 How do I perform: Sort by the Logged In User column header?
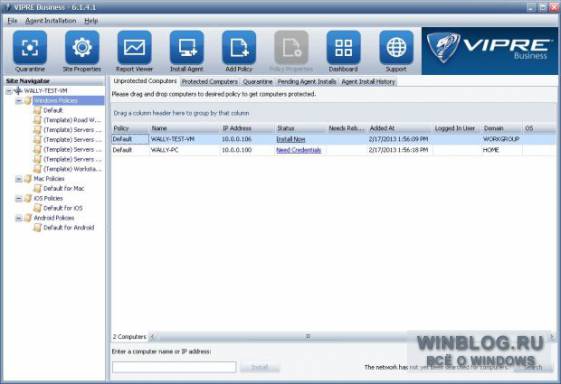point(457,128)
